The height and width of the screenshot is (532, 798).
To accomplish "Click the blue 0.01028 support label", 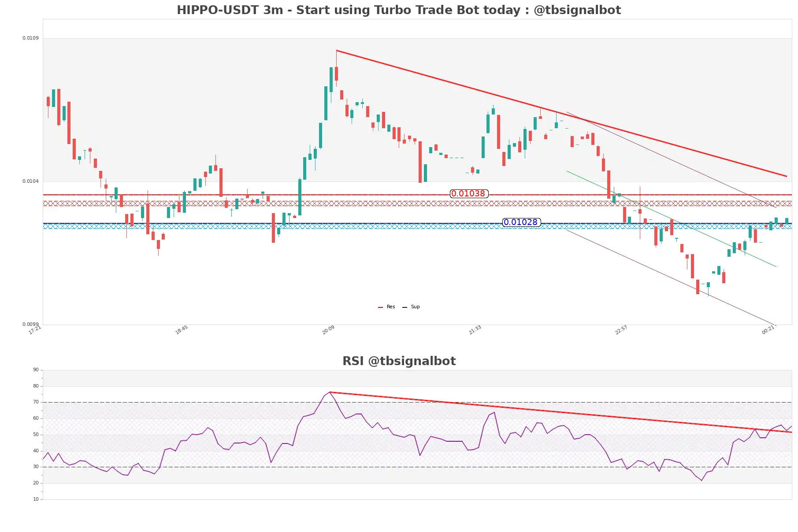I will 521,222.
